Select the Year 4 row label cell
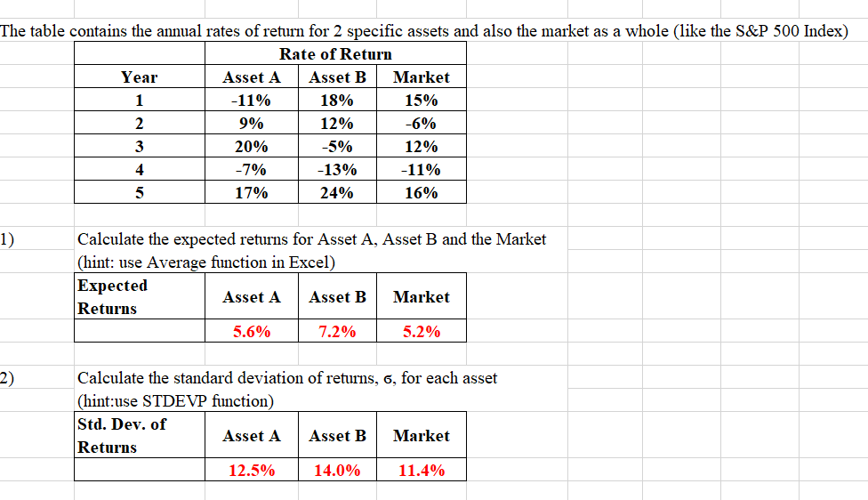Screen dimensions: 868x500 tap(140, 170)
